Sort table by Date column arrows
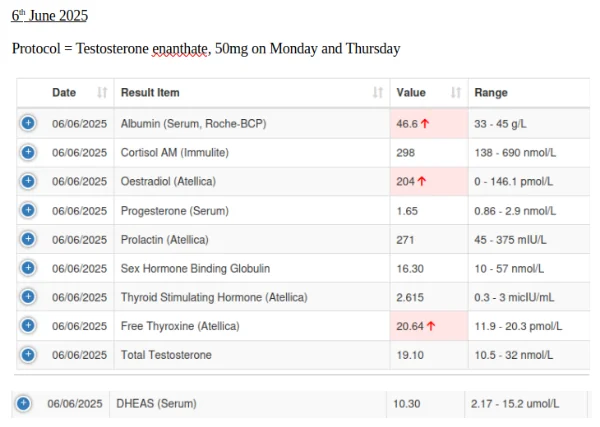The image size is (600, 427). (x=102, y=93)
